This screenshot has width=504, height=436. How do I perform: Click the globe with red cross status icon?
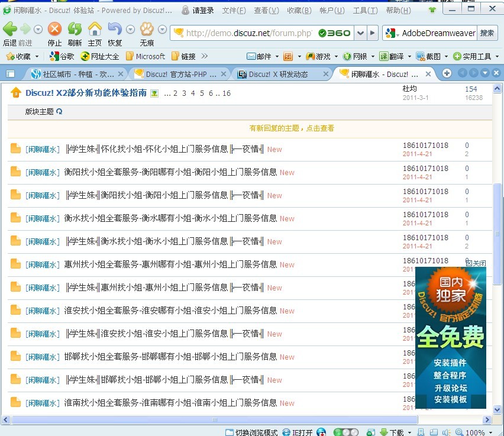click(321, 432)
